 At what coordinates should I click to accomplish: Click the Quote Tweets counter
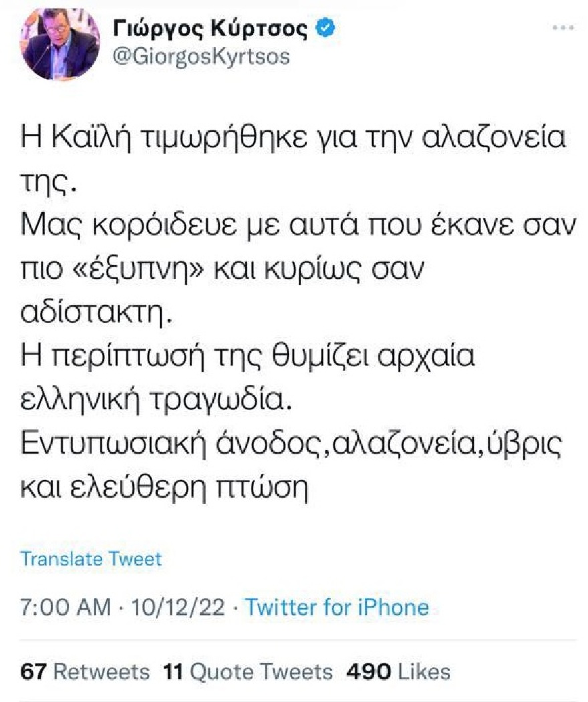(247, 671)
